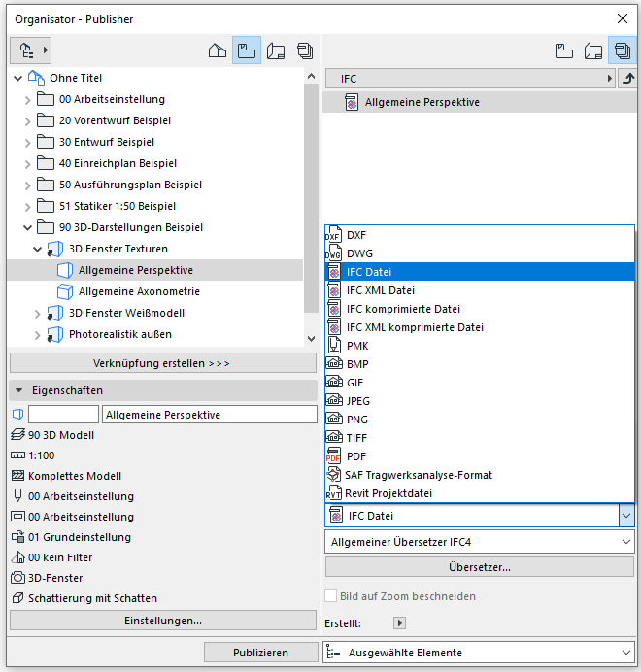
Task: Select the Ohne Titel project entry
Action: click(76, 78)
